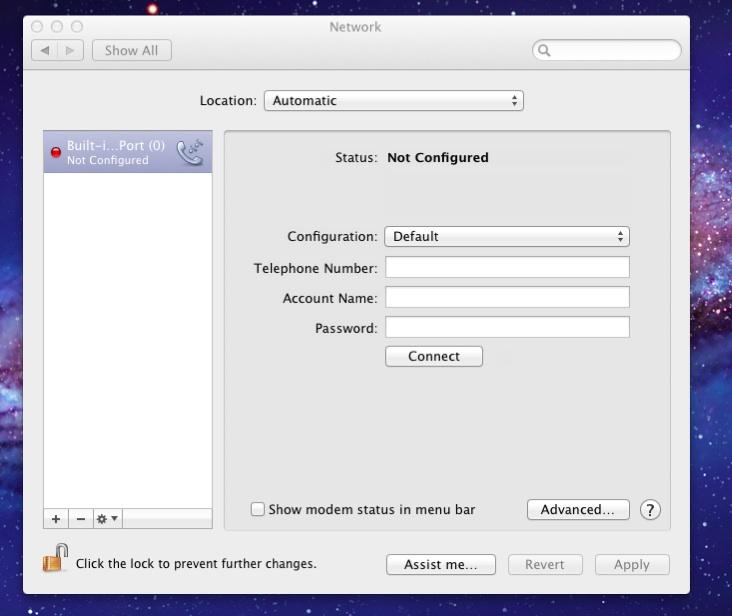Enable Show modem status in menu bar
The image size is (732, 616).
pyautogui.click(x=258, y=510)
